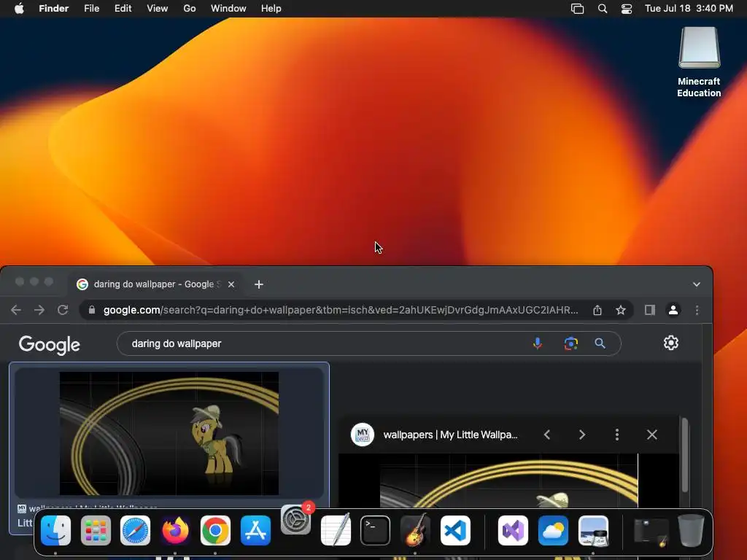Image resolution: width=747 pixels, height=560 pixels.
Task: Close the image preview panel
Action: coord(651,435)
